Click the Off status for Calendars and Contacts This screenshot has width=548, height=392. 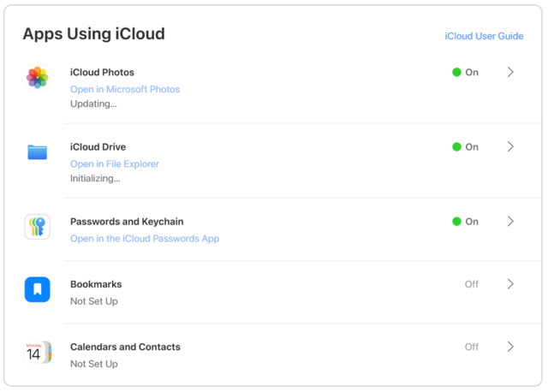pyautogui.click(x=472, y=347)
